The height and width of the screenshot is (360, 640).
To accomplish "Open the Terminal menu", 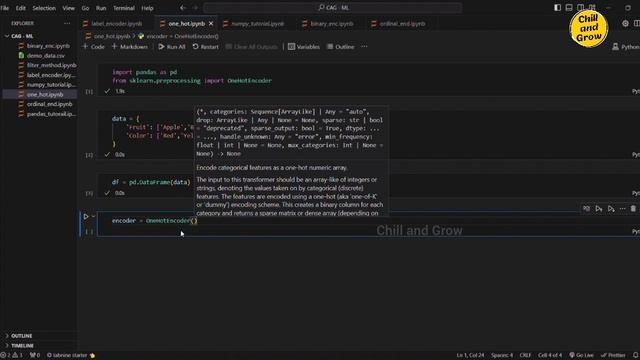I will pos(124,8).
